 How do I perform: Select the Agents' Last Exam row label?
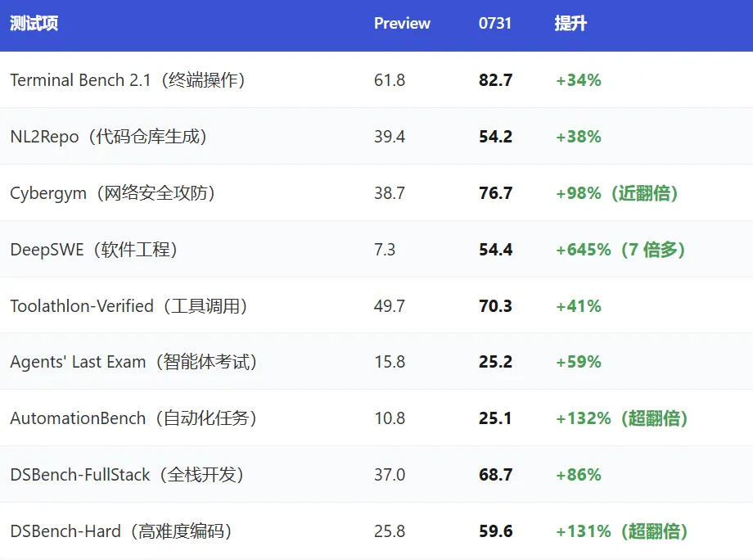tap(133, 362)
